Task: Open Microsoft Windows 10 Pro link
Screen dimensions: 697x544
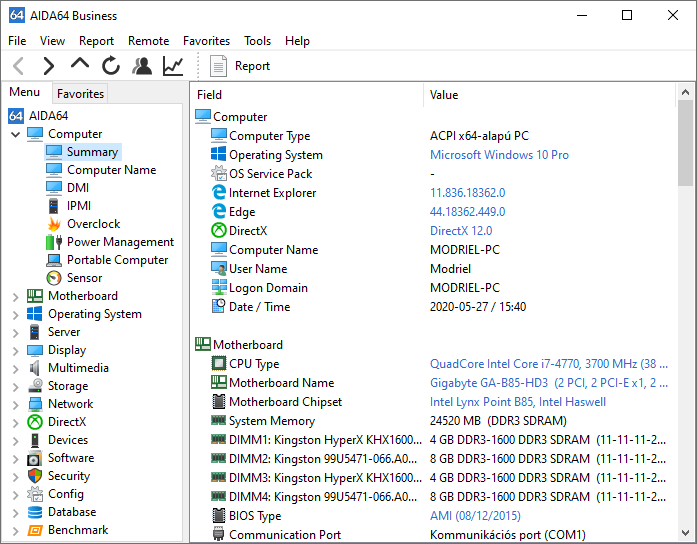Action: (499, 155)
